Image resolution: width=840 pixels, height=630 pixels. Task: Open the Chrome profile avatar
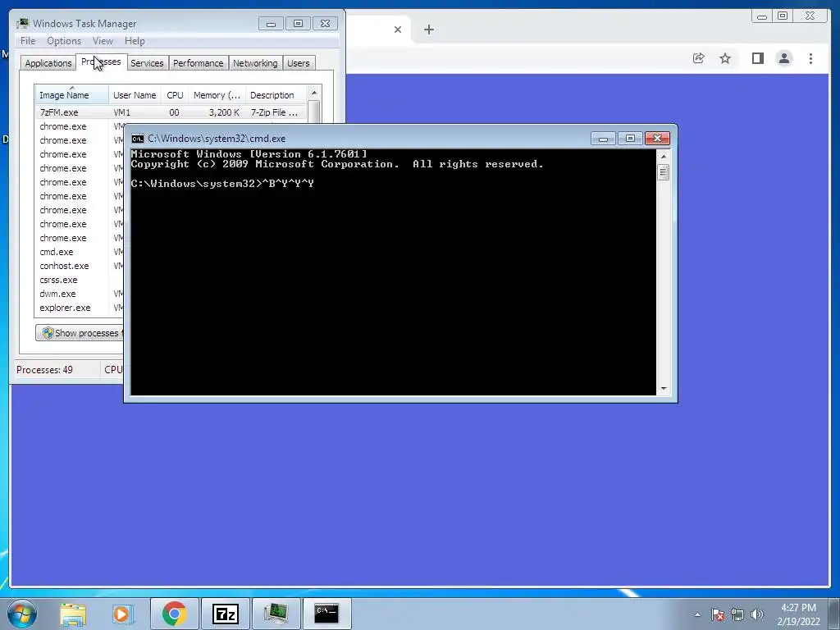click(x=783, y=58)
